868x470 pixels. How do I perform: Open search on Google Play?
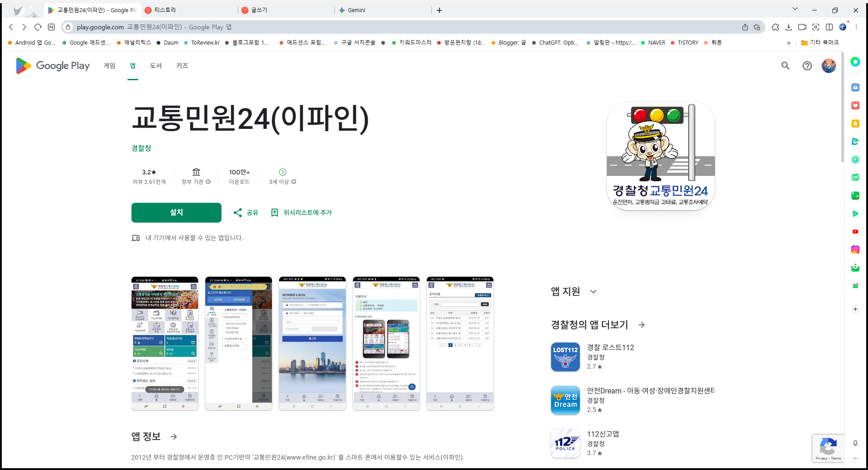point(785,66)
